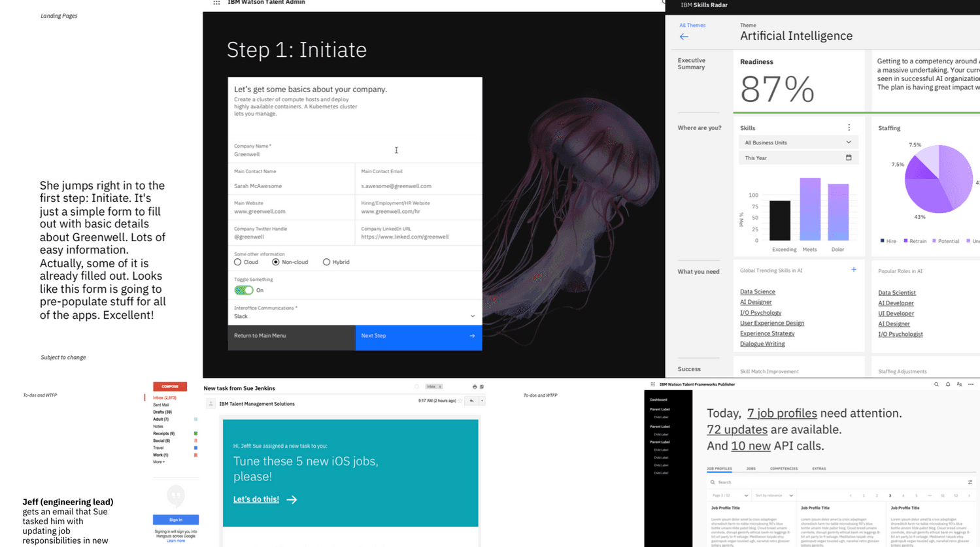The width and height of the screenshot is (980, 547).
Task: Reply to the email with reply arrow
Action: pyautogui.click(x=471, y=401)
